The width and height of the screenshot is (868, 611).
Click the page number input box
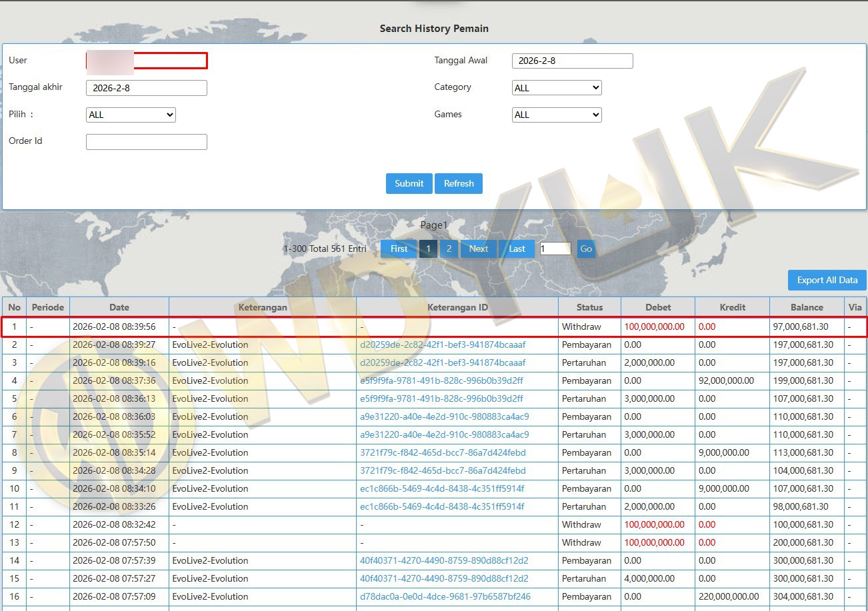point(555,249)
